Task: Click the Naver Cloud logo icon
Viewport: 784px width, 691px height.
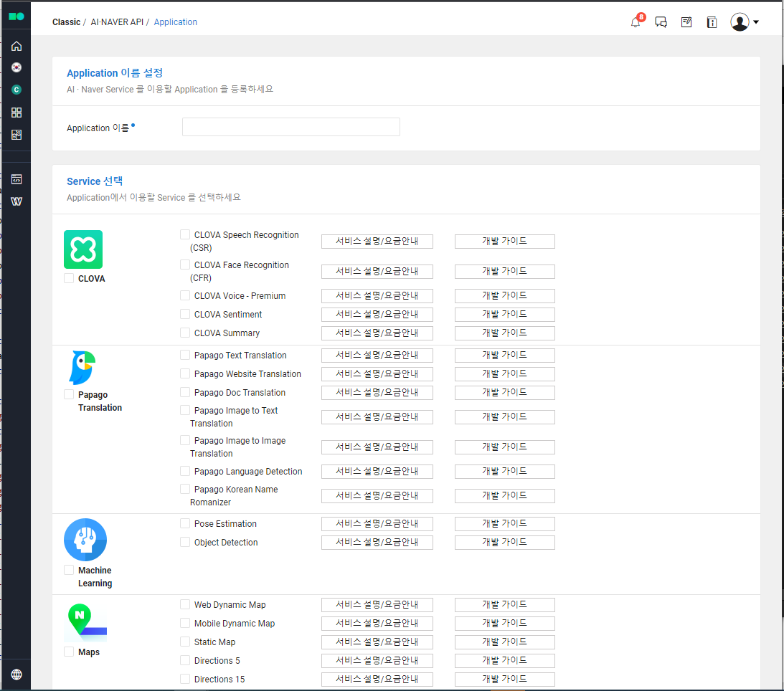Action: click(x=16, y=16)
